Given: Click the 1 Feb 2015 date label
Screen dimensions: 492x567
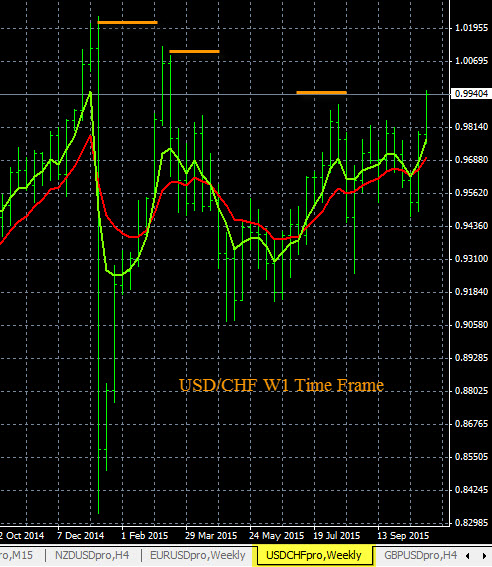Looking at the screenshot, I should tap(144, 536).
